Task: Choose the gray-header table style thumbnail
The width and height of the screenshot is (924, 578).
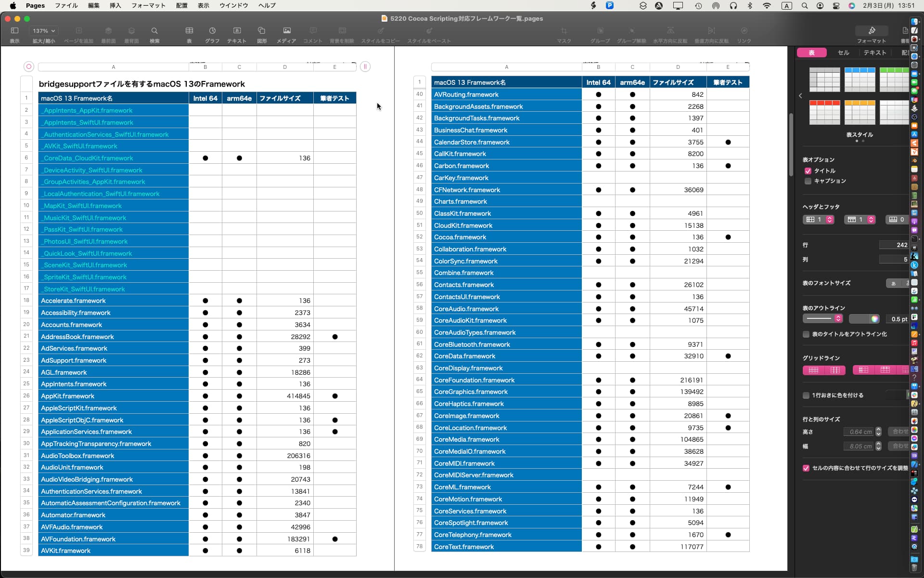Action: 824,79
